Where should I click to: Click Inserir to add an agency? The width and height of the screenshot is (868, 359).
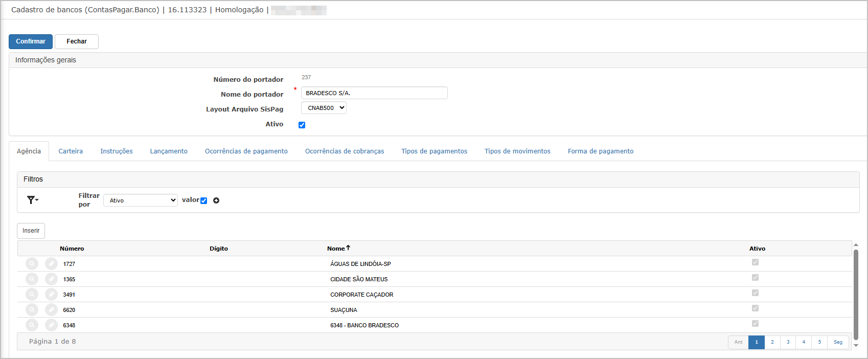(31, 231)
